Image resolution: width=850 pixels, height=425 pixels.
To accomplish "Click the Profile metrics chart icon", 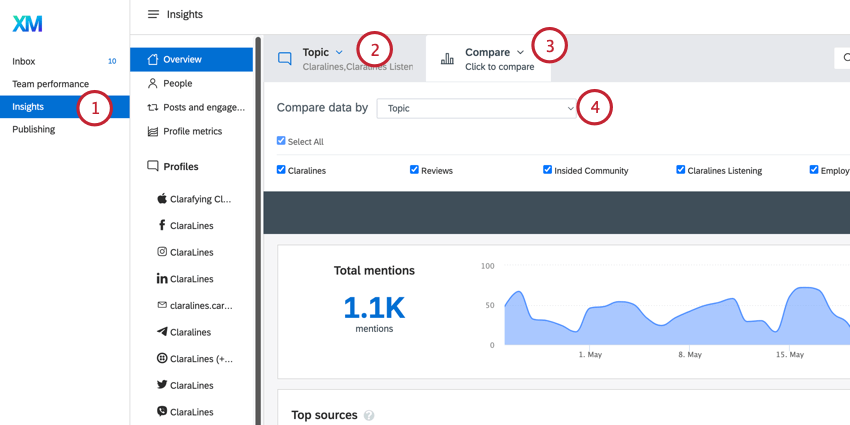I will 153,131.
